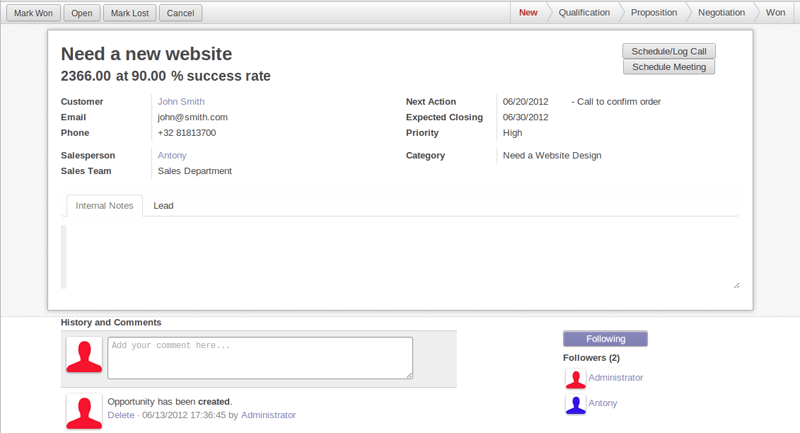Open the Internal Notes tab
Screen dimensions: 800x433
pos(104,206)
